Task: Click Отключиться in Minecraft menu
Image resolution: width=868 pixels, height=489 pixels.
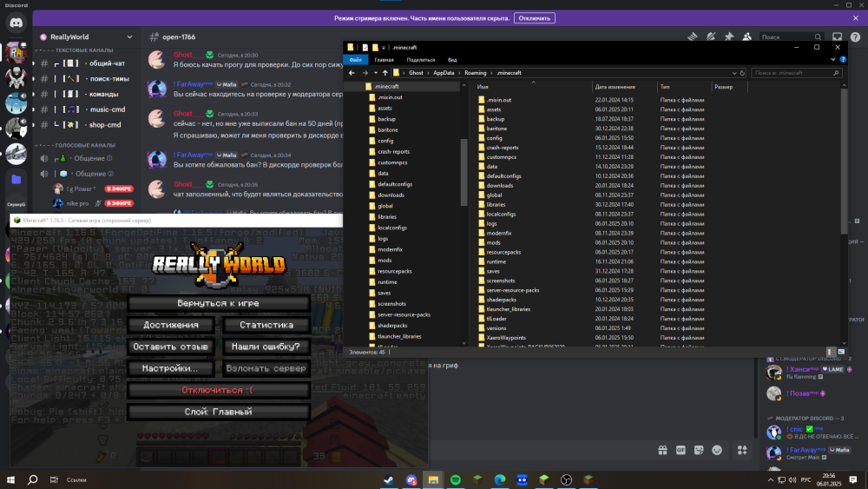Action: click(x=218, y=390)
